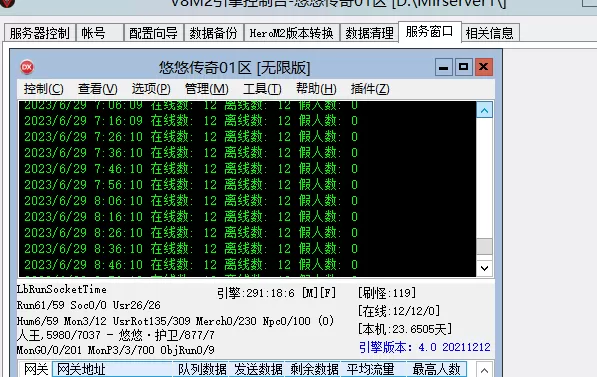
Task: Select the log line at 7:16:09
Action: (x=191, y=121)
